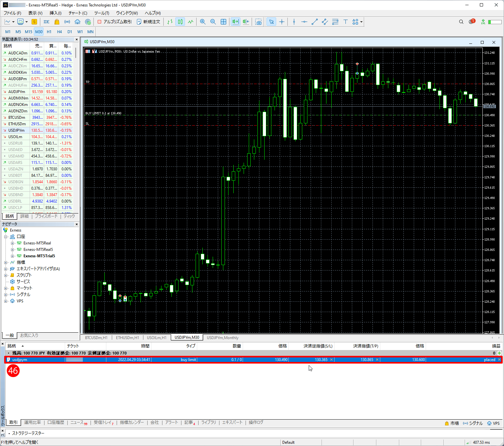Open the objects shapes dropdown arrow
Image resolution: width=504 pixels, height=446 pixels.
(x=362, y=22)
